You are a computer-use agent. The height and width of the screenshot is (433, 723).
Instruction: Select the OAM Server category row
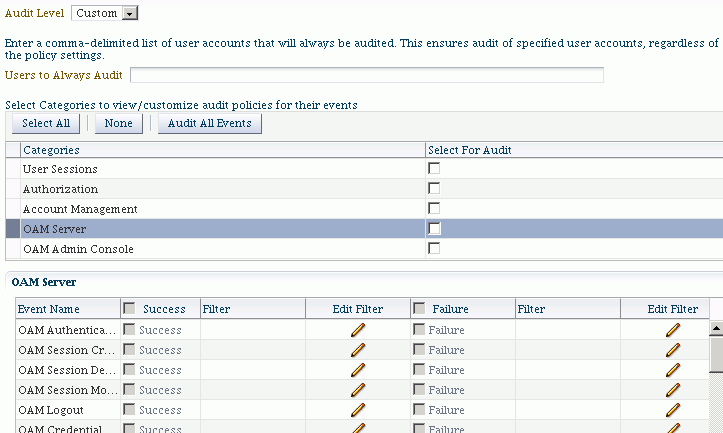tap(364, 229)
